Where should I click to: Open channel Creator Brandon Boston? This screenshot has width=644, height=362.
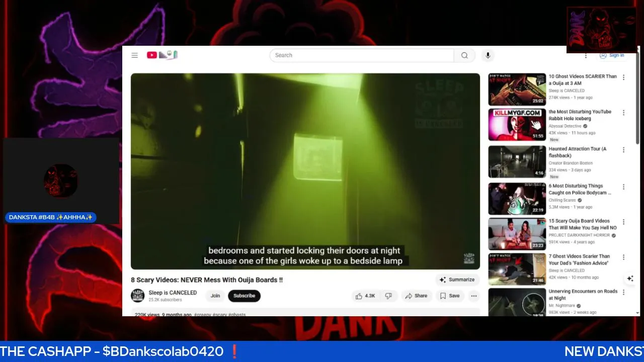(571, 163)
